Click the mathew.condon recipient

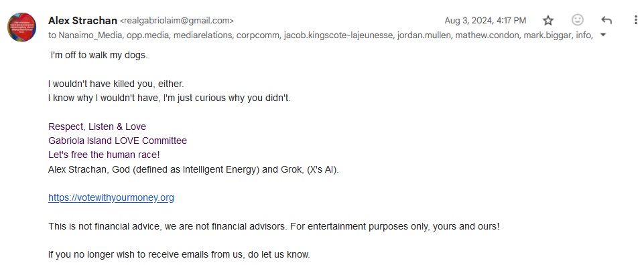(x=487, y=35)
